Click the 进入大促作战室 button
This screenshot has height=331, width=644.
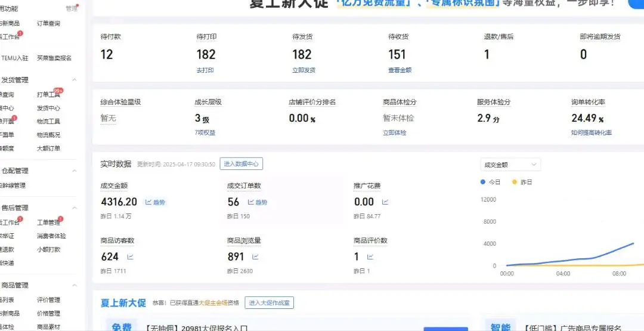coord(269,303)
